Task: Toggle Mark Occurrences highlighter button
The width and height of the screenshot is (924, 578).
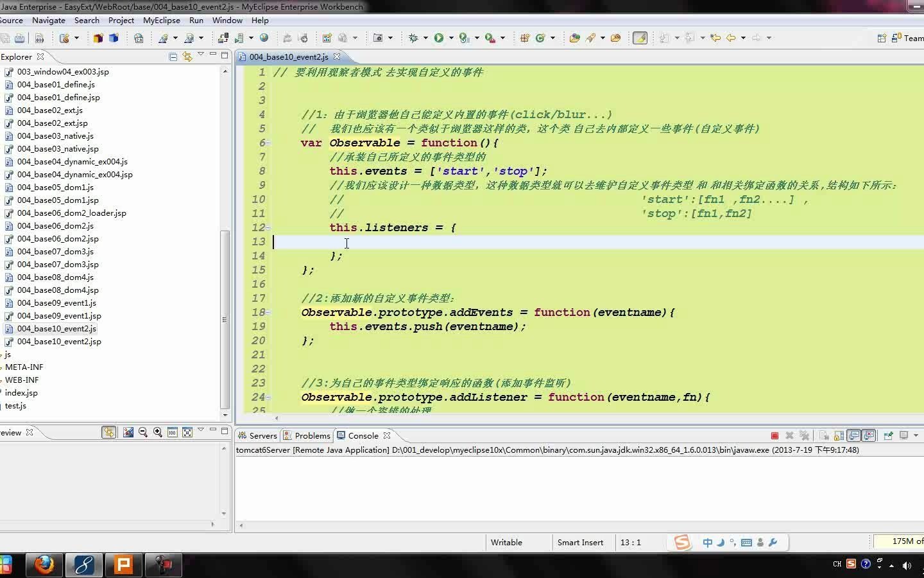Action: click(640, 38)
